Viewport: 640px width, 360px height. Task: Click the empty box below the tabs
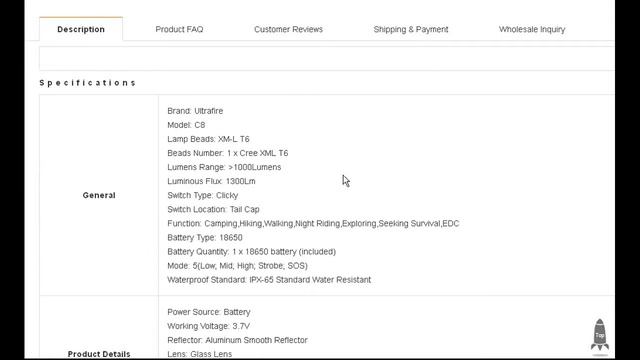(x=327, y=58)
